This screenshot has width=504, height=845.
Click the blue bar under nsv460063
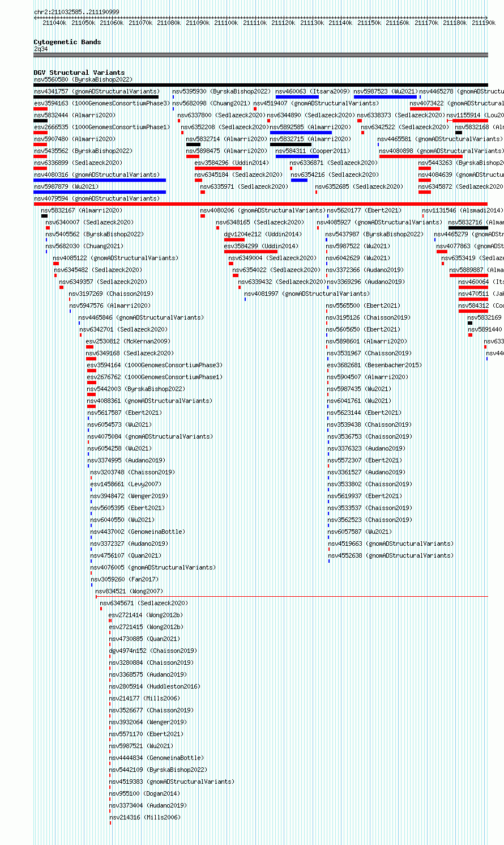(x=297, y=97)
